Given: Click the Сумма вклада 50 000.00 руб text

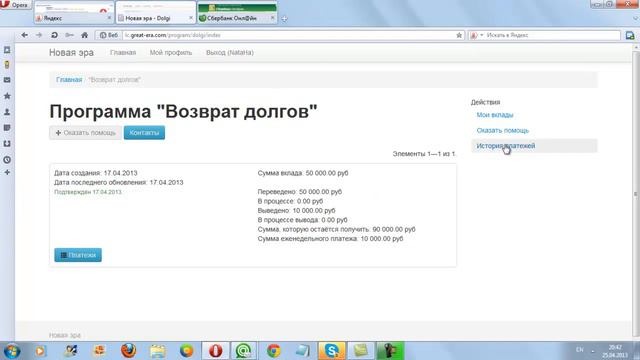Looking at the screenshot, I should (x=303, y=173).
